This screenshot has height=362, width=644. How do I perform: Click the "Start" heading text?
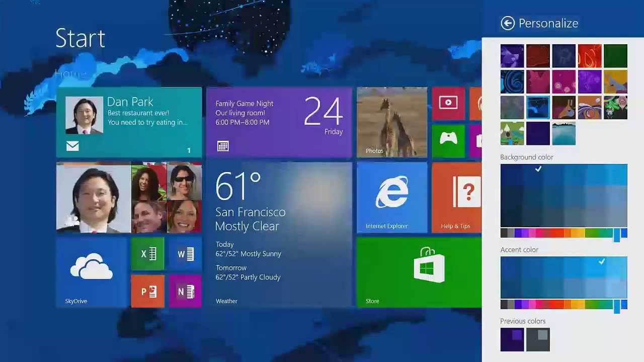(x=80, y=38)
